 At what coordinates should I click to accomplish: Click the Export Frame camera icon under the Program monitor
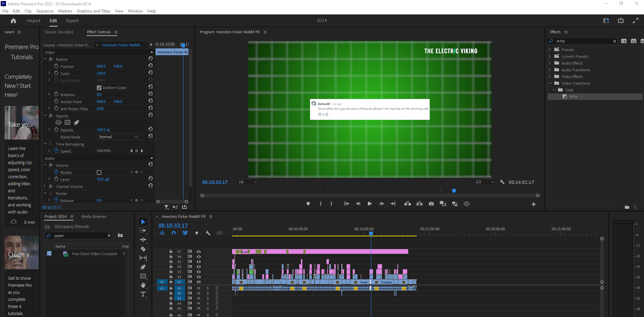tap(431, 203)
